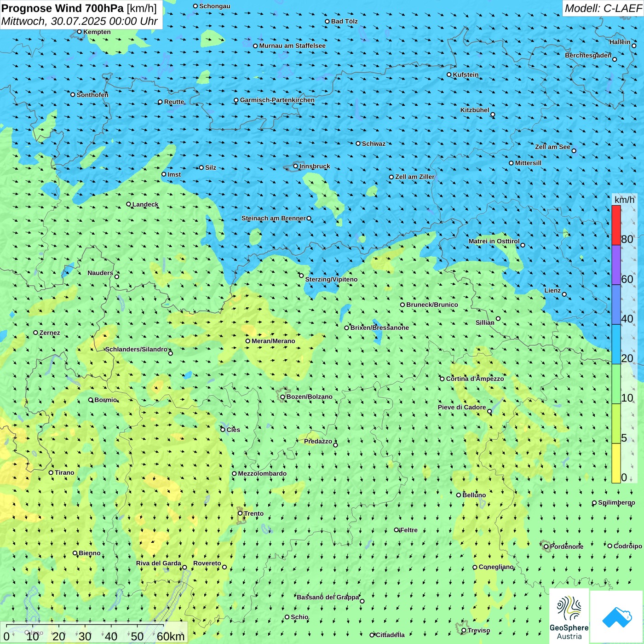The image size is (644, 644).
Task: Click the Schwaz city label
Action: (x=374, y=144)
